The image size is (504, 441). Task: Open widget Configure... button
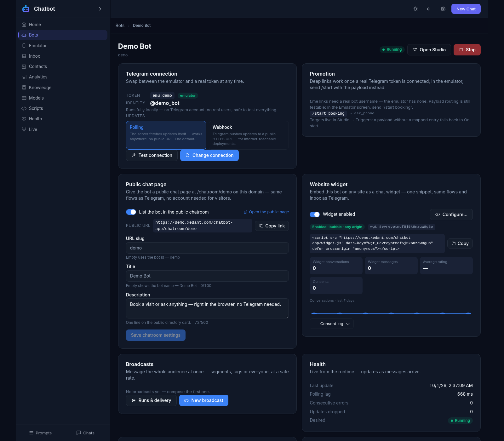[451, 215]
